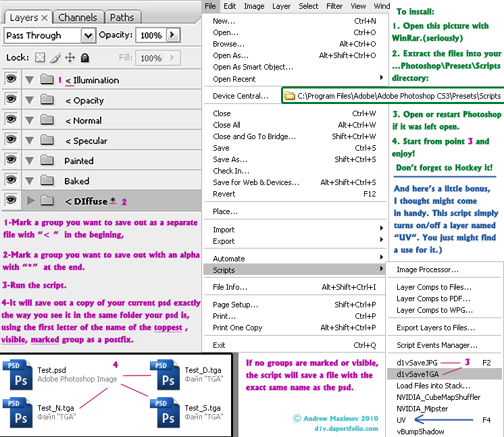Viewport: 504px width, 437px height.
Task: Hide the < Illumination group
Action: pos(10,80)
